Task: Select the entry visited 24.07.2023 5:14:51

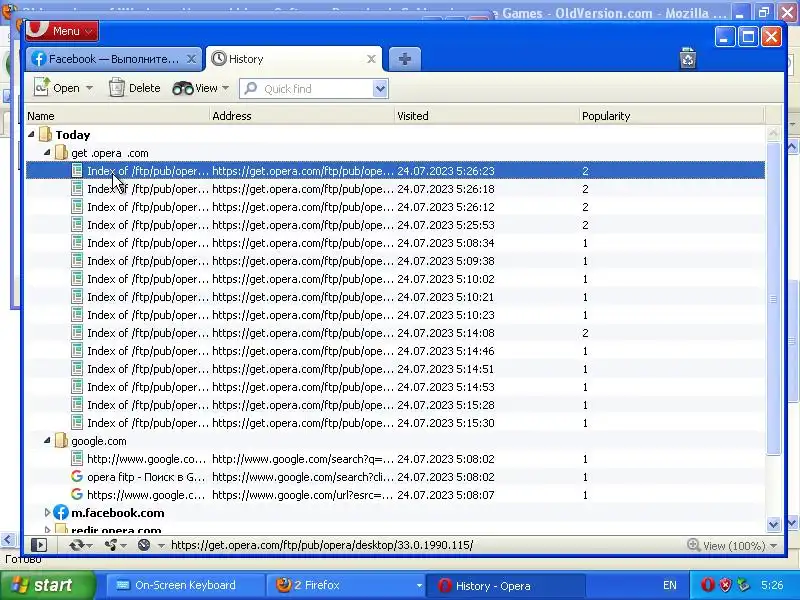Action: 395,369
